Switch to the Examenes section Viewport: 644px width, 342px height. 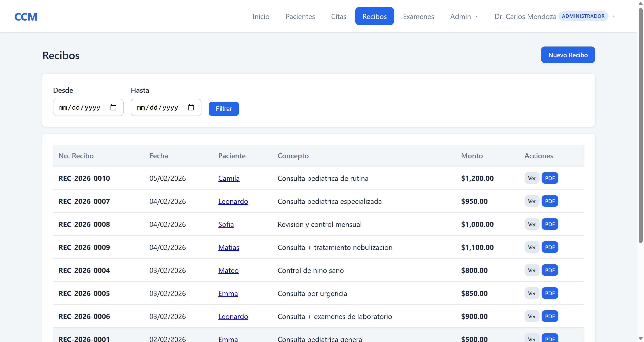pyautogui.click(x=418, y=17)
